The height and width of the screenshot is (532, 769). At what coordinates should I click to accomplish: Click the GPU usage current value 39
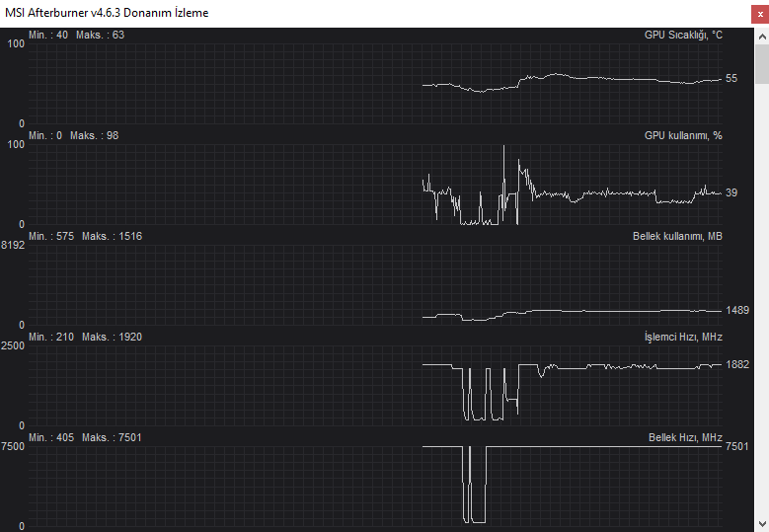pyautogui.click(x=731, y=192)
